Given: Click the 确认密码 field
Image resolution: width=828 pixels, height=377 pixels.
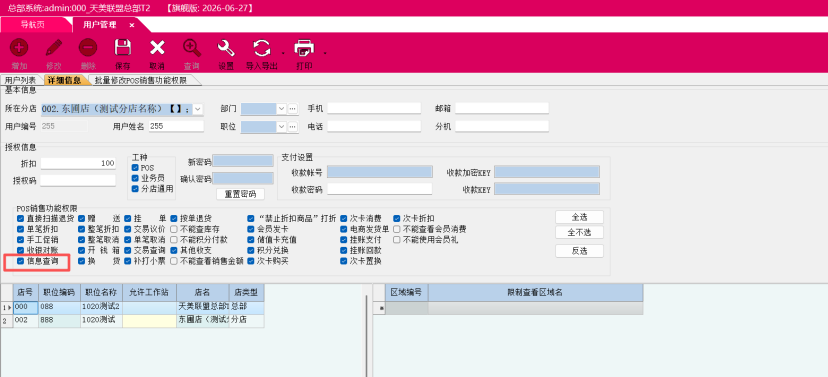Looking at the screenshot, I should [x=243, y=178].
